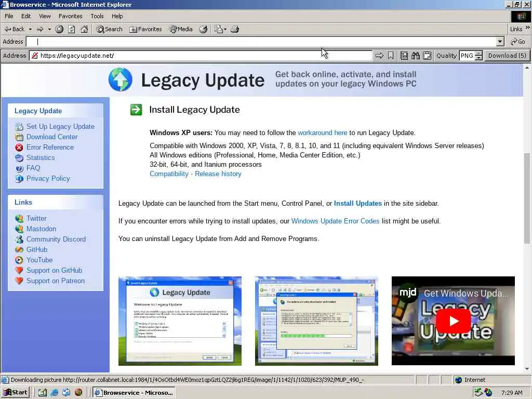Expand the Links toolbar chevron
Viewport: 532px width, 399px height.
(x=528, y=28)
